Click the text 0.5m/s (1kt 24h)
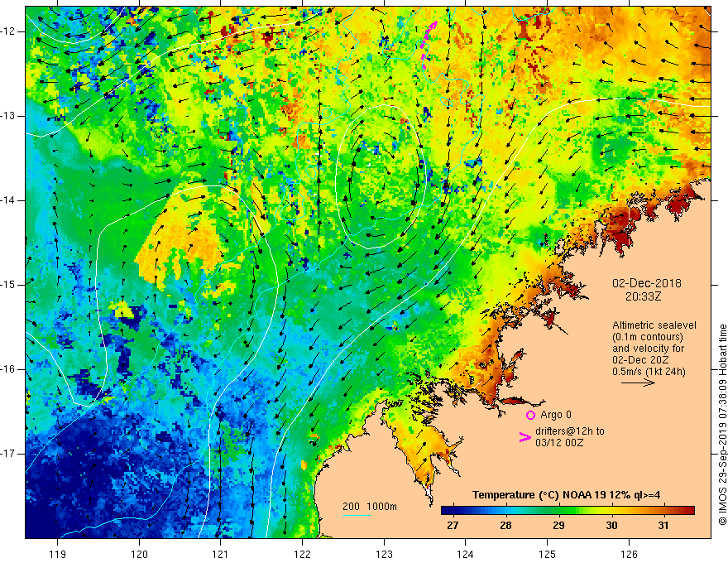The width and height of the screenshot is (728, 563). tap(649, 372)
